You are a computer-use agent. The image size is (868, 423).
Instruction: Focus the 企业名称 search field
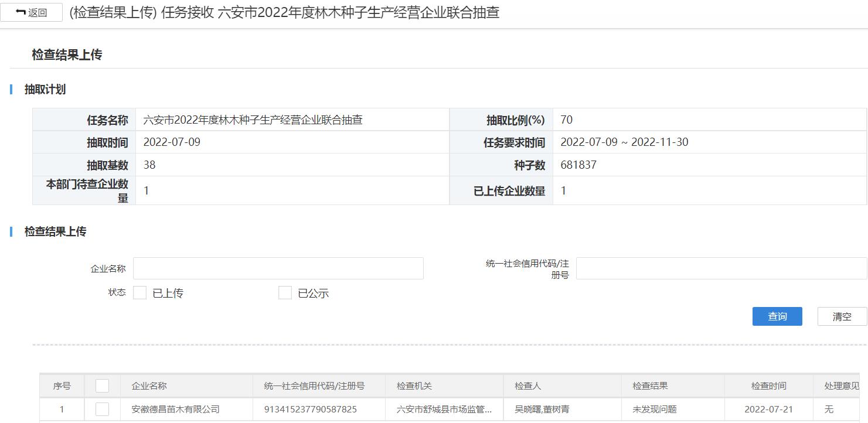coord(278,268)
